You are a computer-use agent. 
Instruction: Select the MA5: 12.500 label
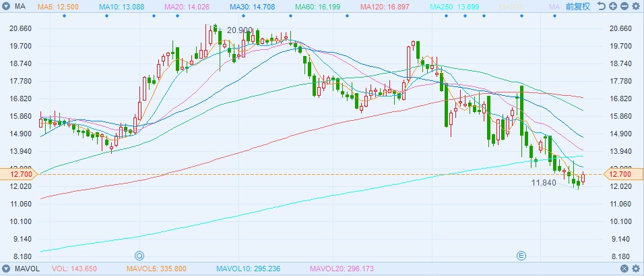click(58, 7)
